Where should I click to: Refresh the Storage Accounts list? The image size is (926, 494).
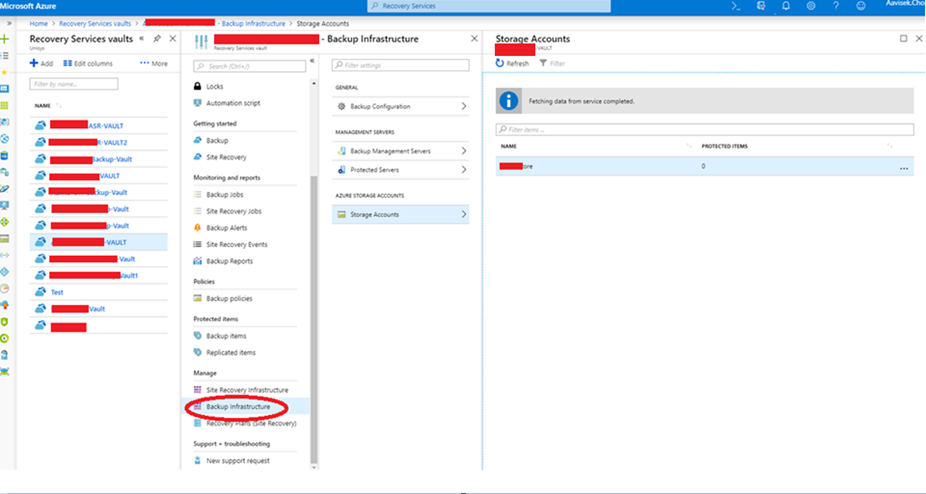(x=512, y=63)
